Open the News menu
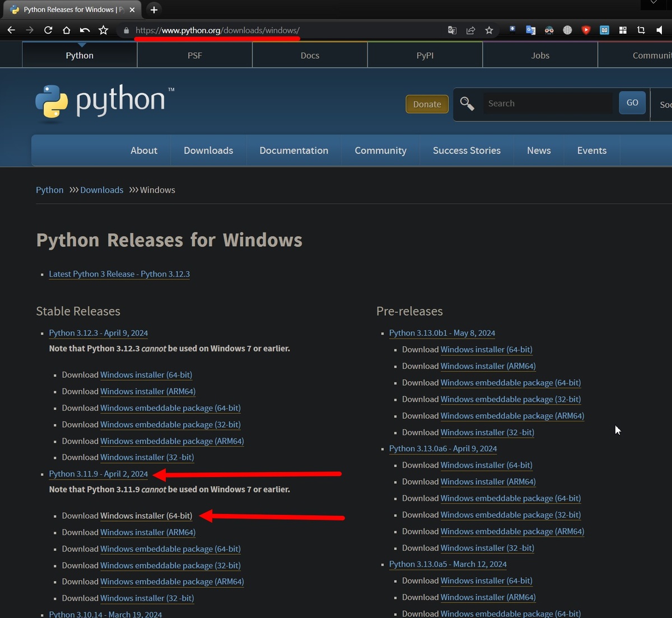Screen dimensions: 672x618 539,151
